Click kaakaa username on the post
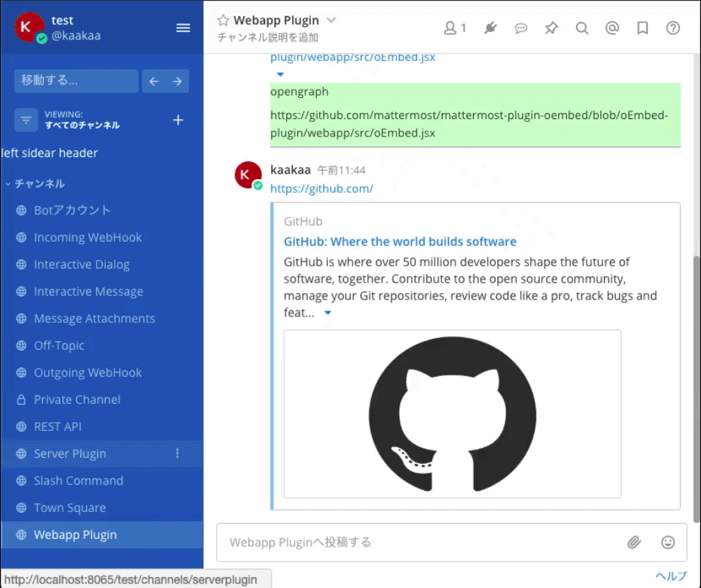The height and width of the screenshot is (588, 701). (x=290, y=170)
